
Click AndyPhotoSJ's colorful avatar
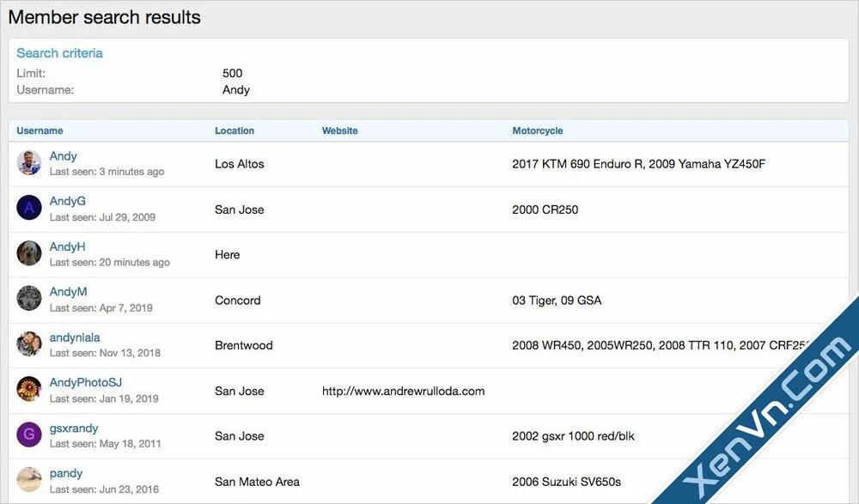tap(28, 390)
